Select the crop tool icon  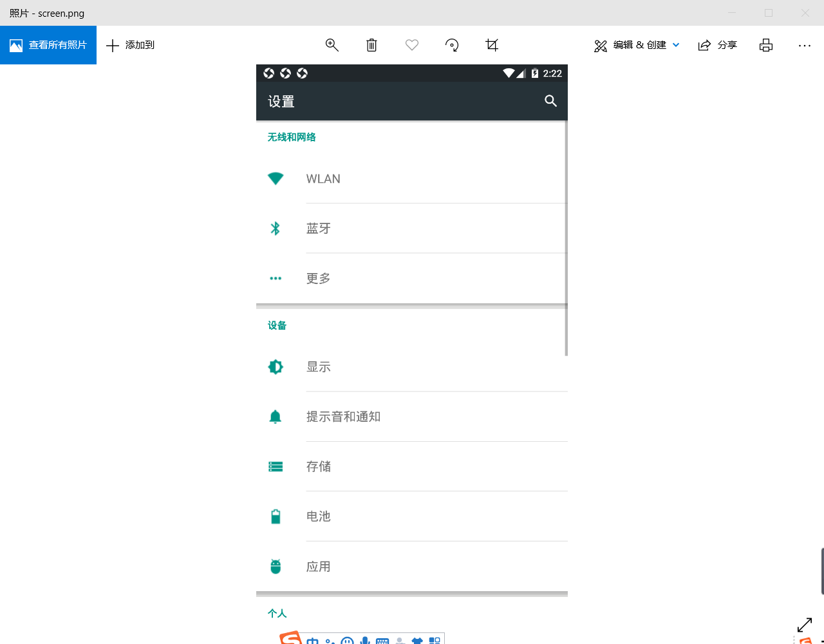(x=492, y=45)
